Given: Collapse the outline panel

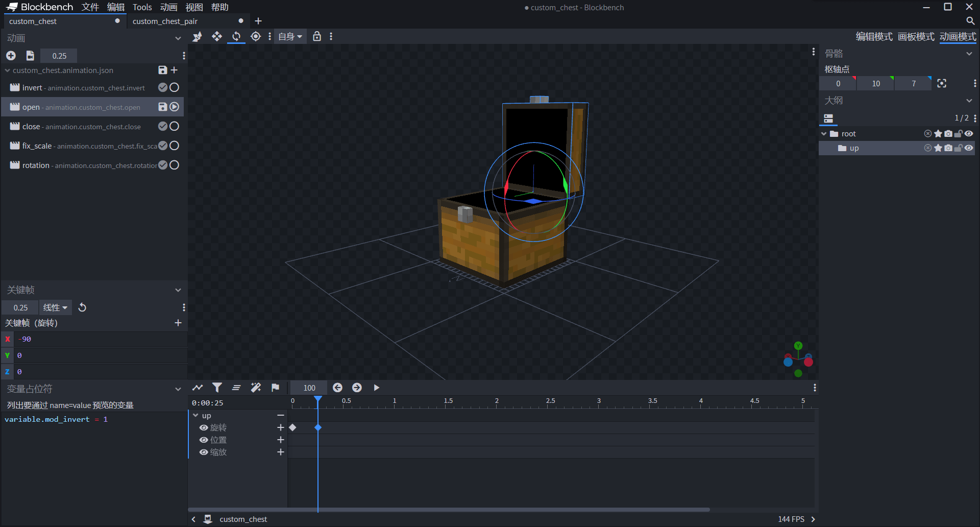Looking at the screenshot, I should 969,101.
